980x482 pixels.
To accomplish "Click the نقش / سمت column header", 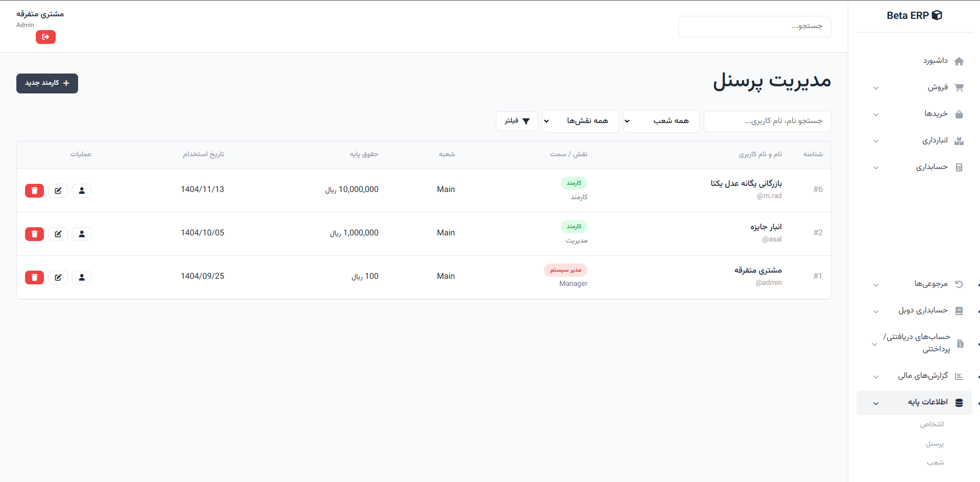I will click(x=568, y=154).
